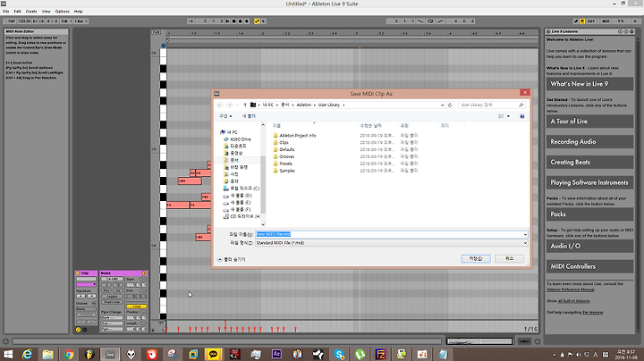
Task: Click the refresh icon next to address bar
Action: point(450,105)
